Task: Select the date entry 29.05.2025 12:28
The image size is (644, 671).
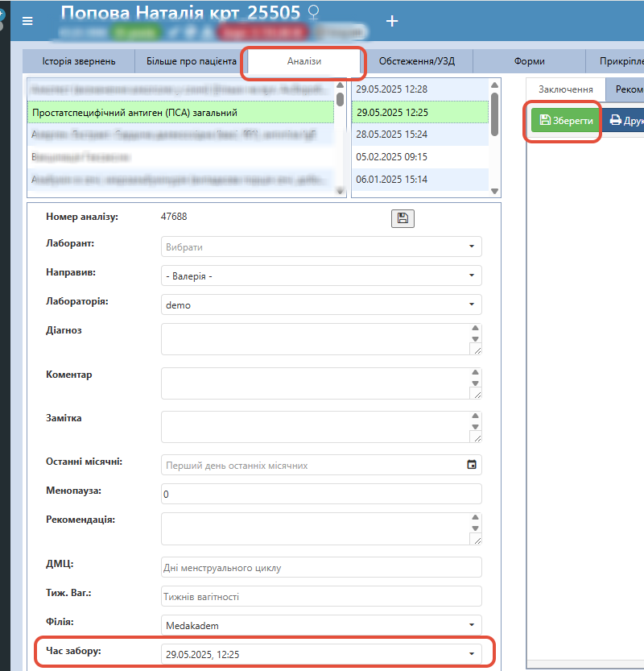Action: [420, 89]
